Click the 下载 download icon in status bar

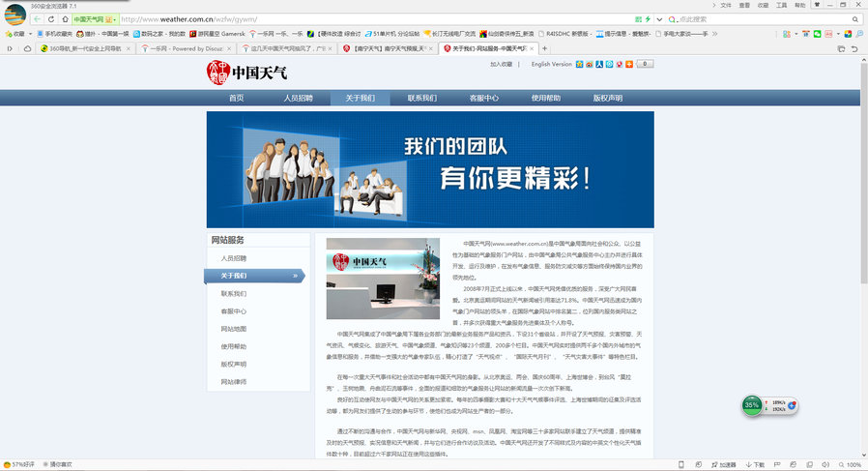coord(755,465)
